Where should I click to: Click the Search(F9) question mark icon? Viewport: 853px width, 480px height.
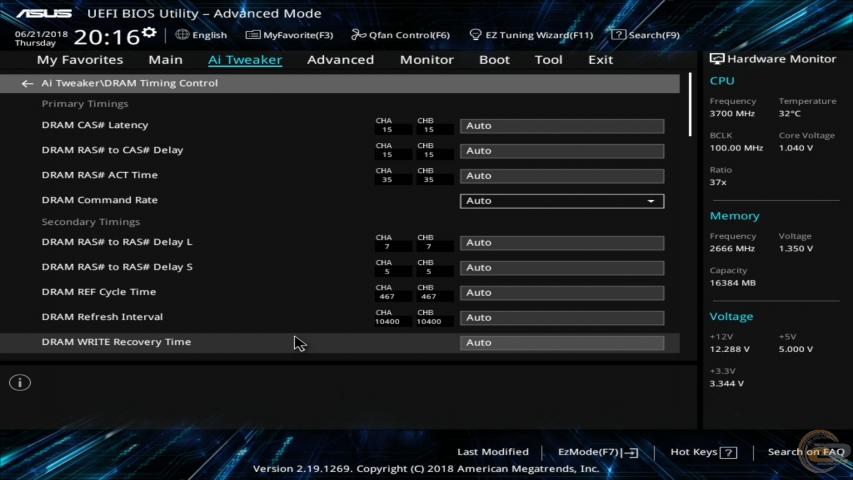click(x=618, y=35)
